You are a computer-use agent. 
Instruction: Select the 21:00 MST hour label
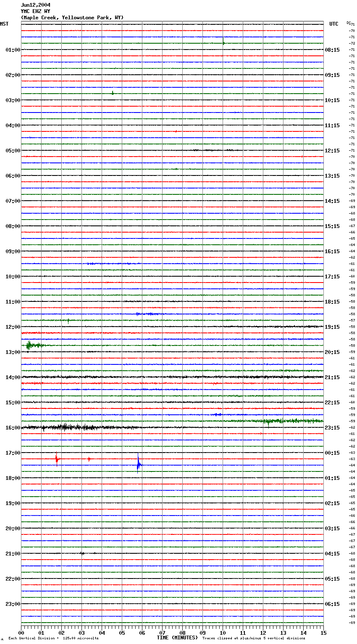pyautogui.click(x=13, y=554)
